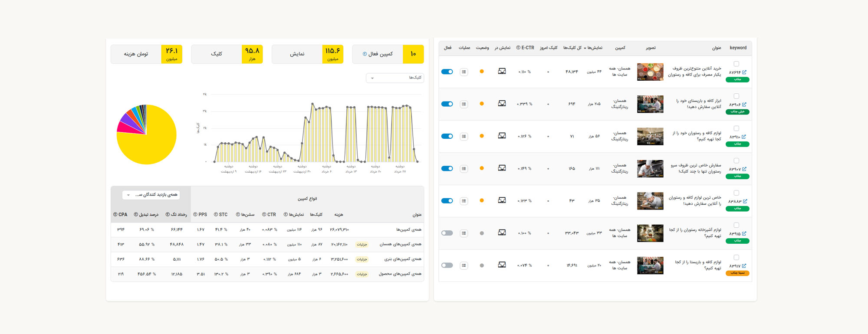The width and height of the screenshot is (868, 334).
Task: Click the help icon next to STC
Action: [x=216, y=215]
